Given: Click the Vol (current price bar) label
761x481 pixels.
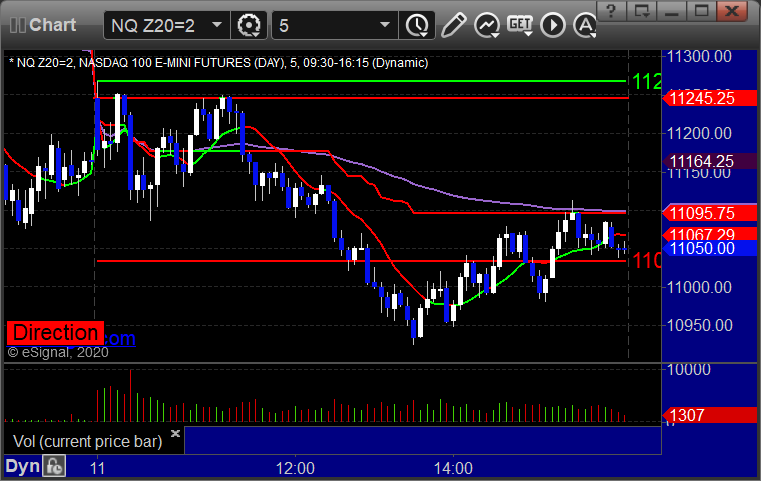Looking at the screenshot, I should (87, 441).
